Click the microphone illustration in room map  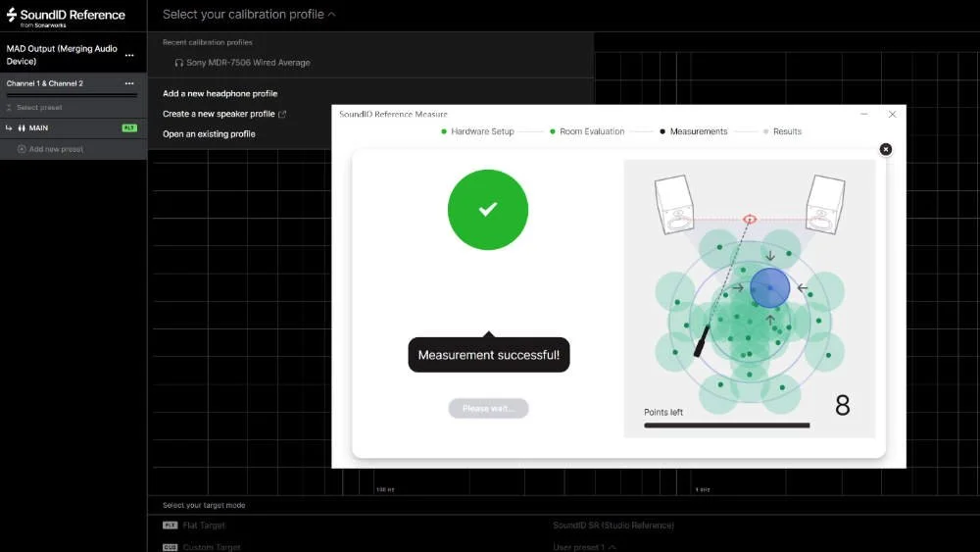pyautogui.click(x=702, y=340)
